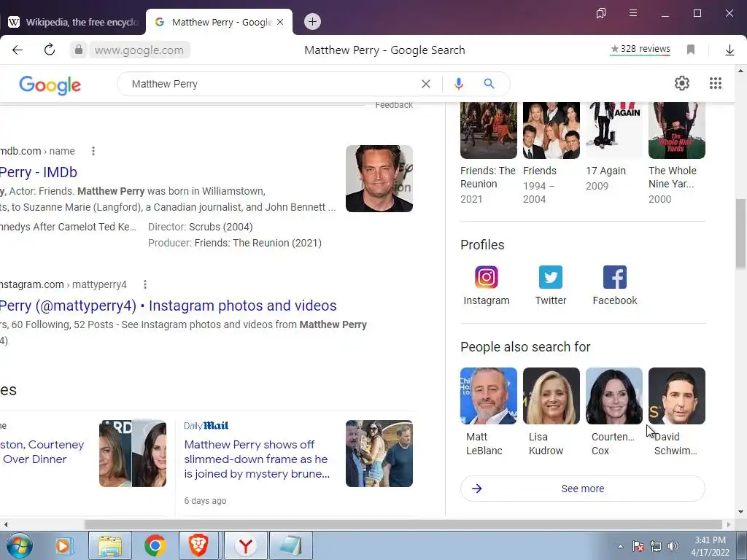Open the browser collections icon in title bar
This screenshot has height=560, width=747.
click(601, 13)
